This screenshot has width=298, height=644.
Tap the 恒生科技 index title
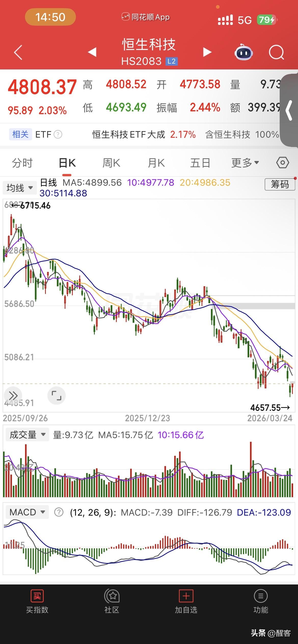pos(149,45)
